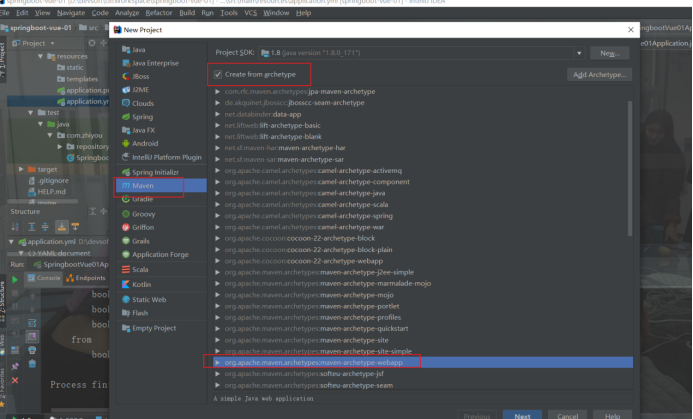Open the Refactor menu

159,13
